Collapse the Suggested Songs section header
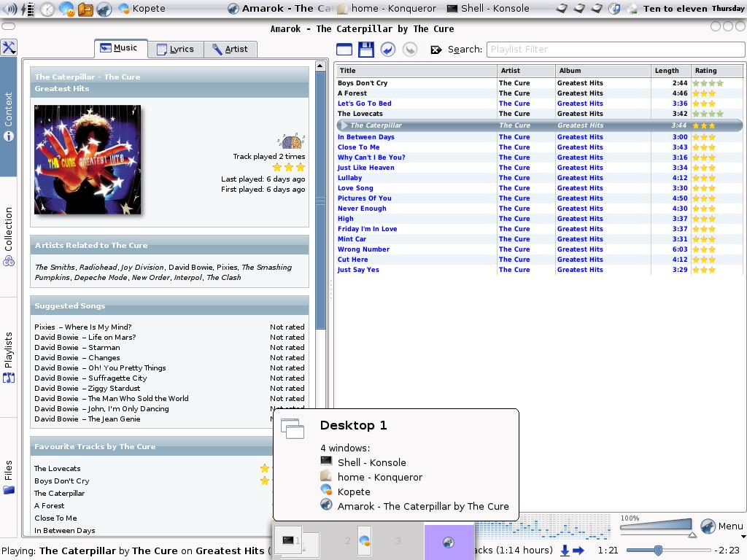Image resolution: width=747 pixels, height=560 pixels. pos(169,306)
